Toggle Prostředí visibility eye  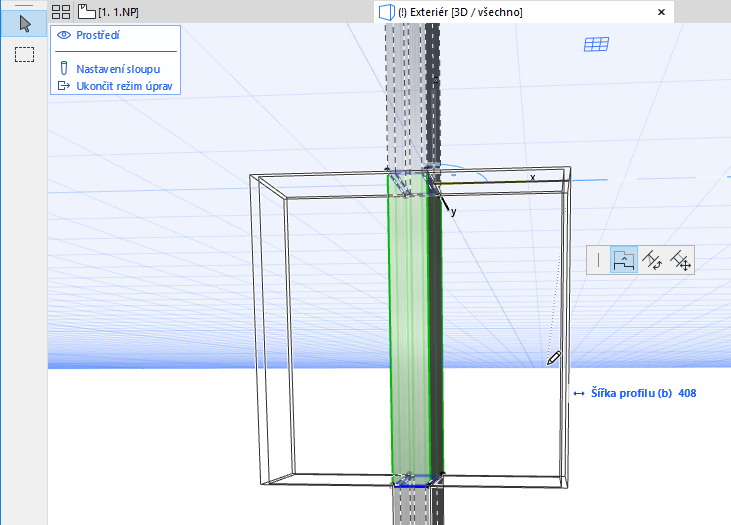pyautogui.click(x=64, y=35)
